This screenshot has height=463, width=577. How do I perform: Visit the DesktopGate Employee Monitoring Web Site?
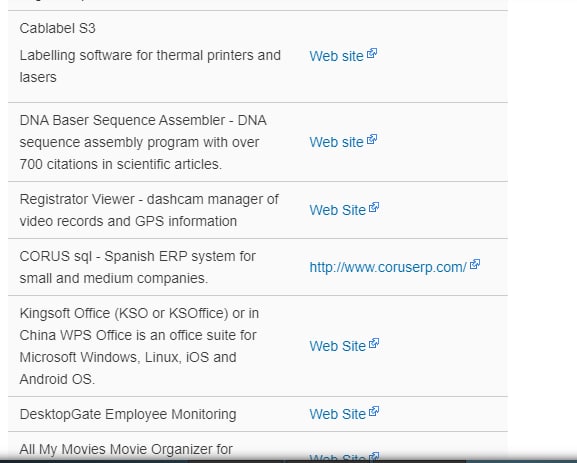pyautogui.click(x=337, y=414)
